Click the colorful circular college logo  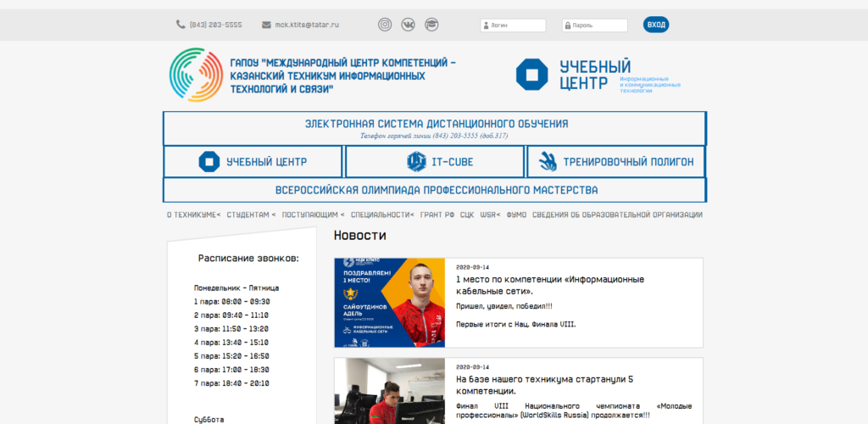(x=196, y=74)
